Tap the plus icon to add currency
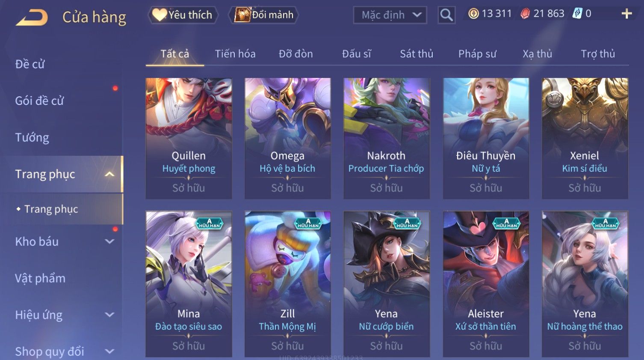The width and height of the screenshot is (644, 360). coord(626,14)
